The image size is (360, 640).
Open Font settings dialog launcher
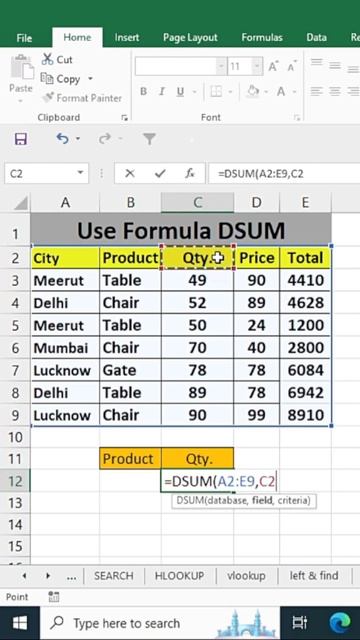pos(296,118)
